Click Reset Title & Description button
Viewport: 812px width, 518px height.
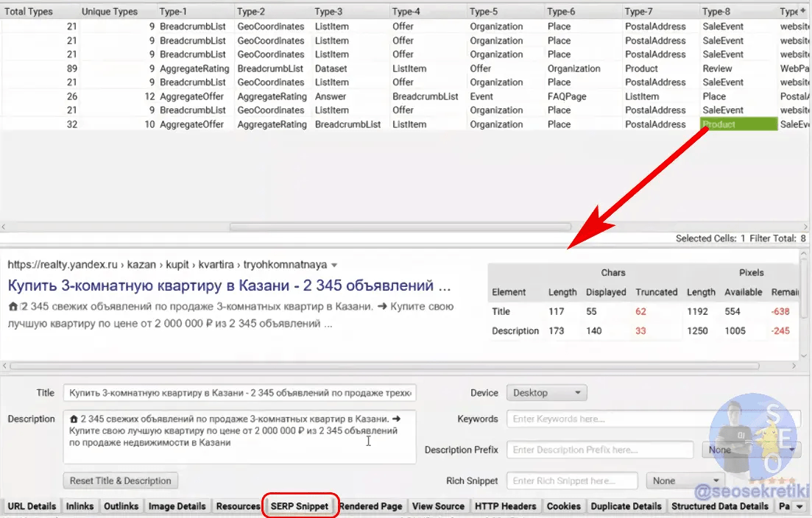pos(121,480)
